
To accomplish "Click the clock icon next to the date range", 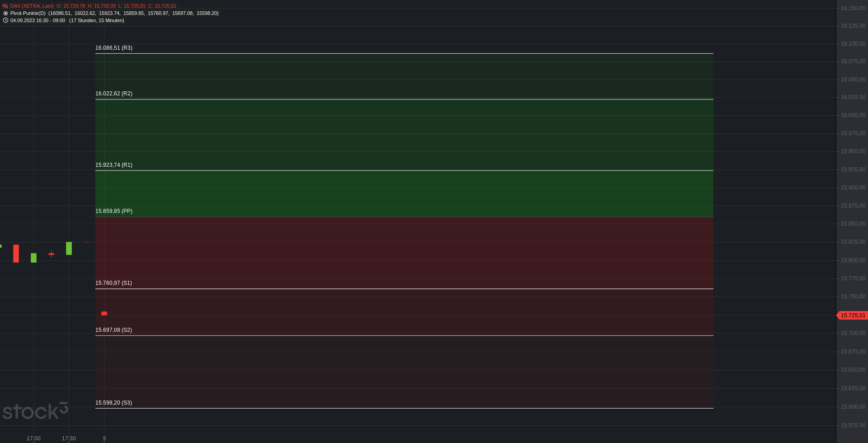I will tap(5, 20).
